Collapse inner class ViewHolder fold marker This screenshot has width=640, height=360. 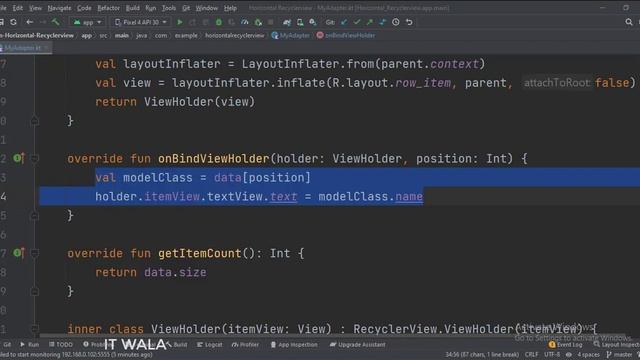point(35,329)
